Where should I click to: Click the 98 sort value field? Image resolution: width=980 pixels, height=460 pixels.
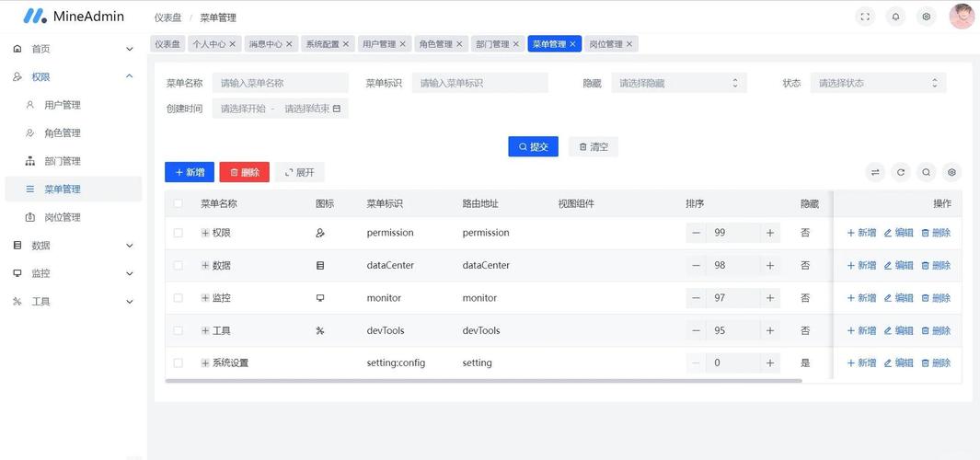pos(733,265)
